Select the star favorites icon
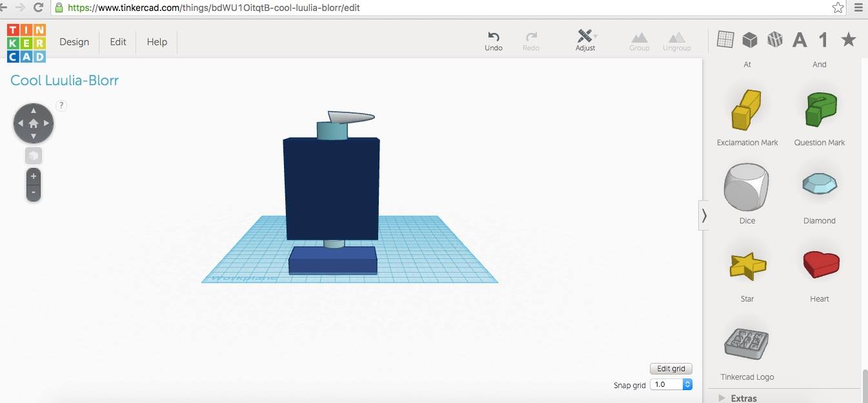 point(849,40)
